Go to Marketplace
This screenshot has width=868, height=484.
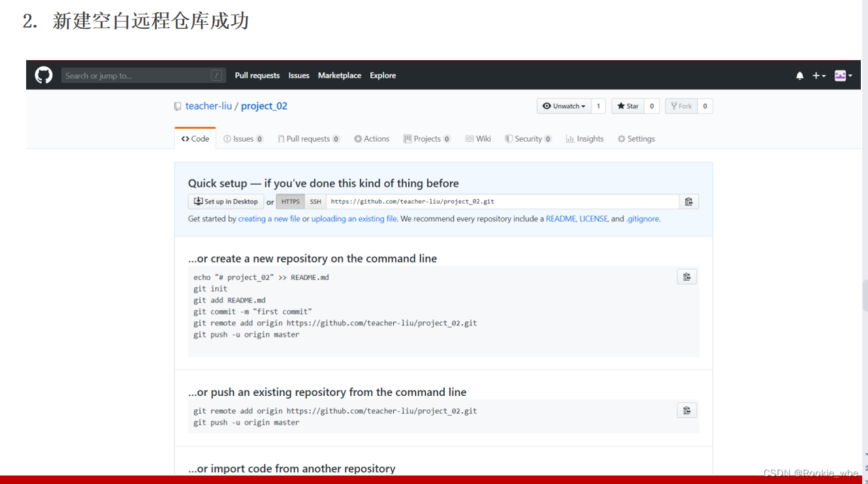[340, 75]
